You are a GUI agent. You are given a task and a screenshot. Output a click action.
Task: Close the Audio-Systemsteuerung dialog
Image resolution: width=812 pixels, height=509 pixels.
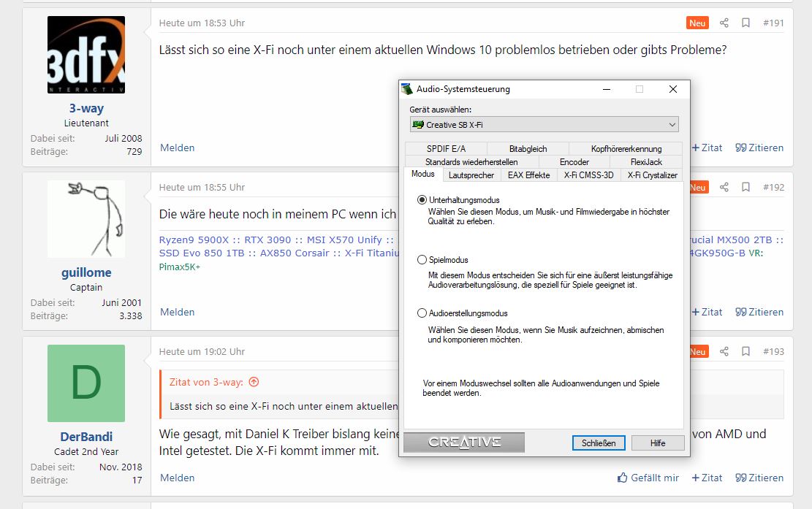(x=672, y=89)
